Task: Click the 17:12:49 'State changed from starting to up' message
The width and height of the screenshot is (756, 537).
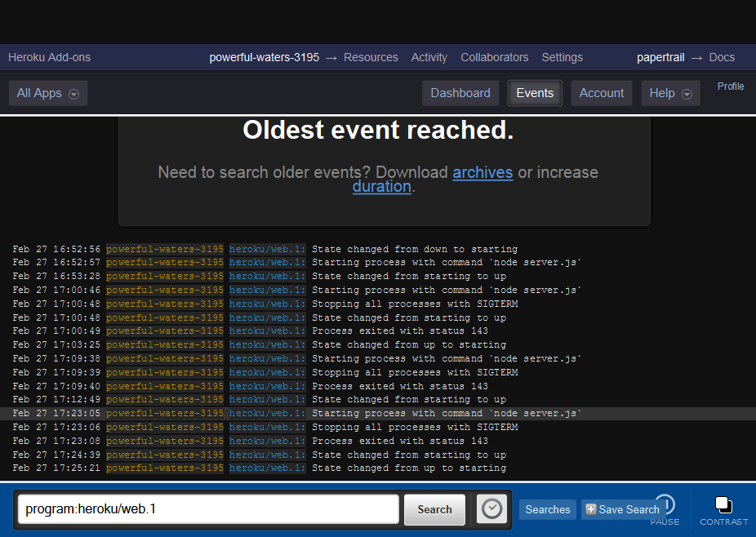Action: [x=409, y=400]
